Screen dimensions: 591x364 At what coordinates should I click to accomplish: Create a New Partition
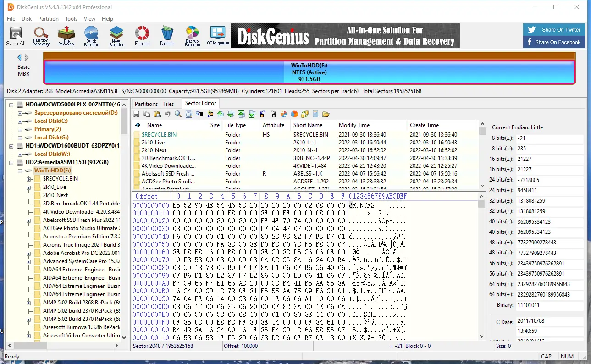tap(116, 36)
